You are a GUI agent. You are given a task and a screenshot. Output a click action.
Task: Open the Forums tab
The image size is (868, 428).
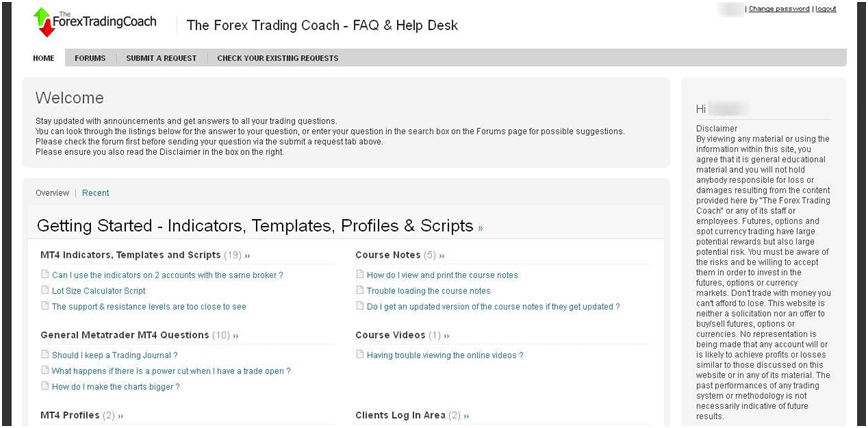pyautogui.click(x=90, y=58)
